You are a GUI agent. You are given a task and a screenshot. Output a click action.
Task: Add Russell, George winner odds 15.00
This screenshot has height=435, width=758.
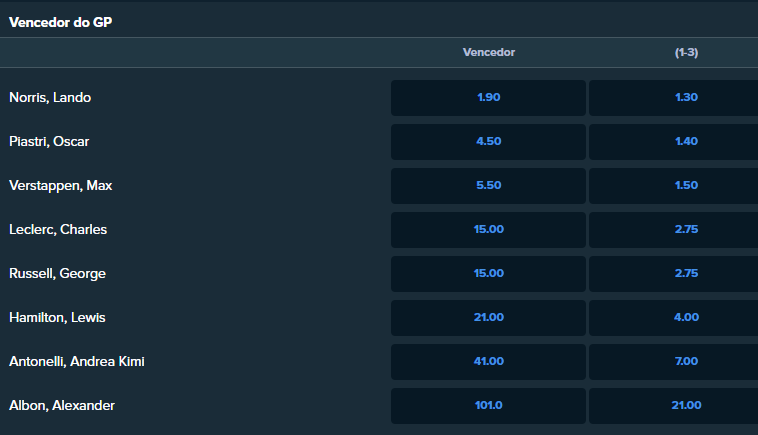488,274
